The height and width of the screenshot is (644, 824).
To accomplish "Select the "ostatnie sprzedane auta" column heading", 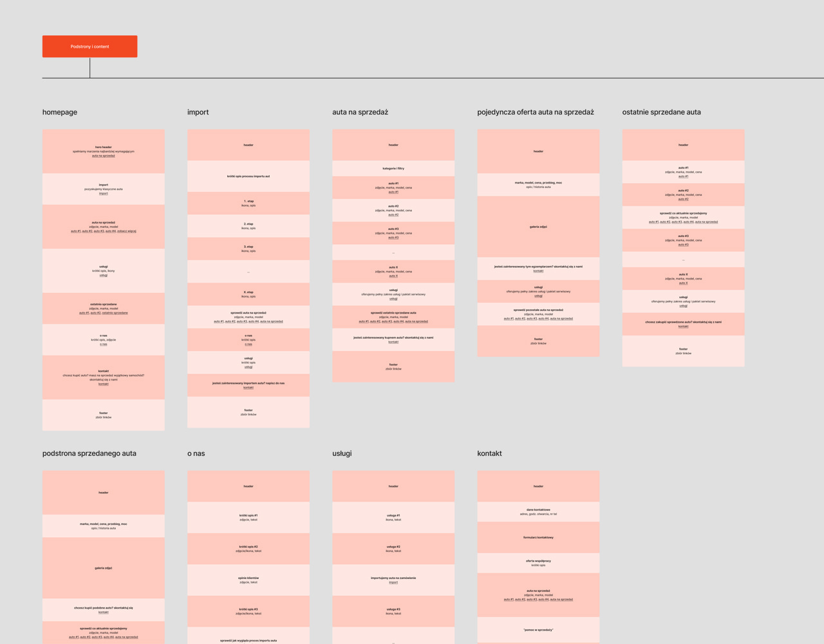I will pyautogui.click(x=661, y=112).
